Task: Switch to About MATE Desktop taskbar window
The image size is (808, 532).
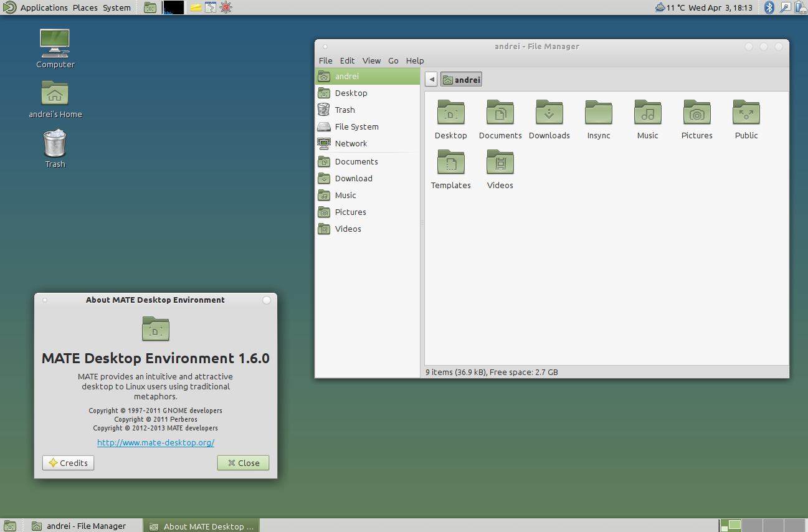Action: click(x=201, y=526)
